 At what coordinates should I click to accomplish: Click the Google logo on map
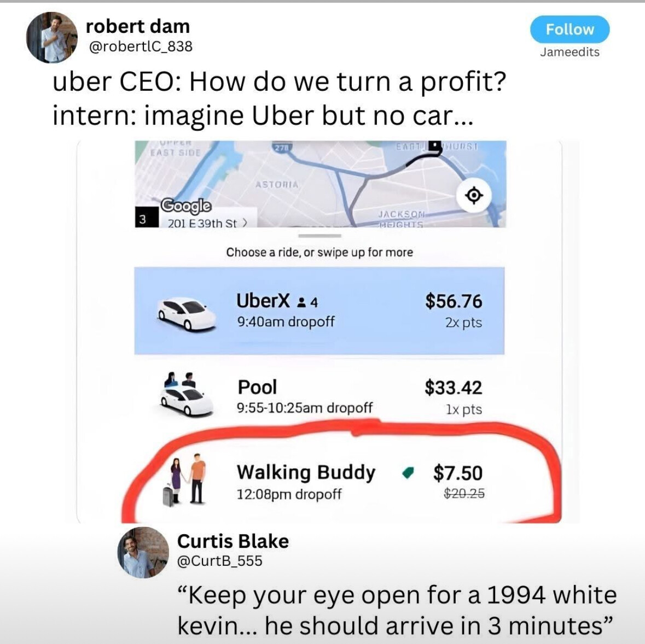186,205
